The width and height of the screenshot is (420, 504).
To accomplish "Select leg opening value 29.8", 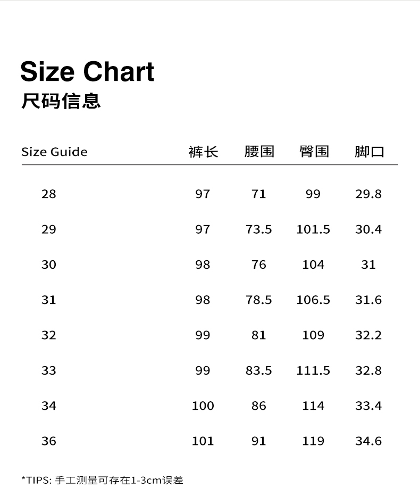I will [x=368, y=194].
